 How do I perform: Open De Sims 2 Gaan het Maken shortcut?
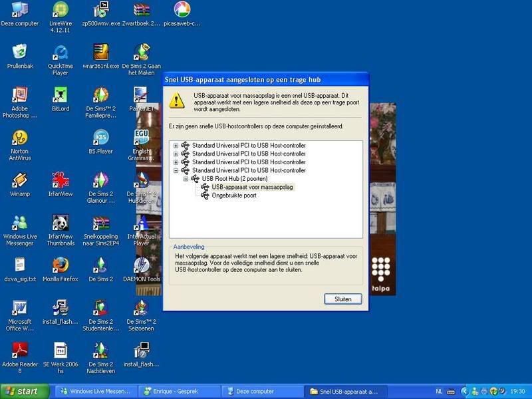point(141,60)
